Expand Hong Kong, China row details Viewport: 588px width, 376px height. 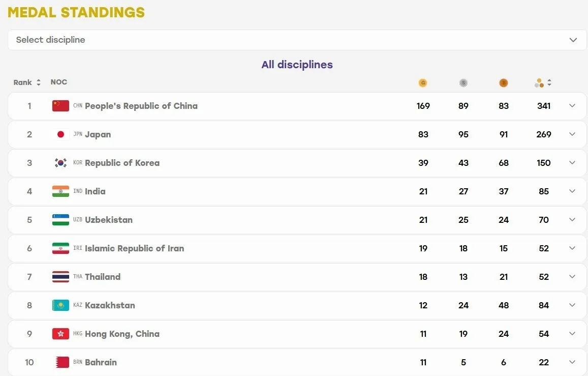click(572, 334)
